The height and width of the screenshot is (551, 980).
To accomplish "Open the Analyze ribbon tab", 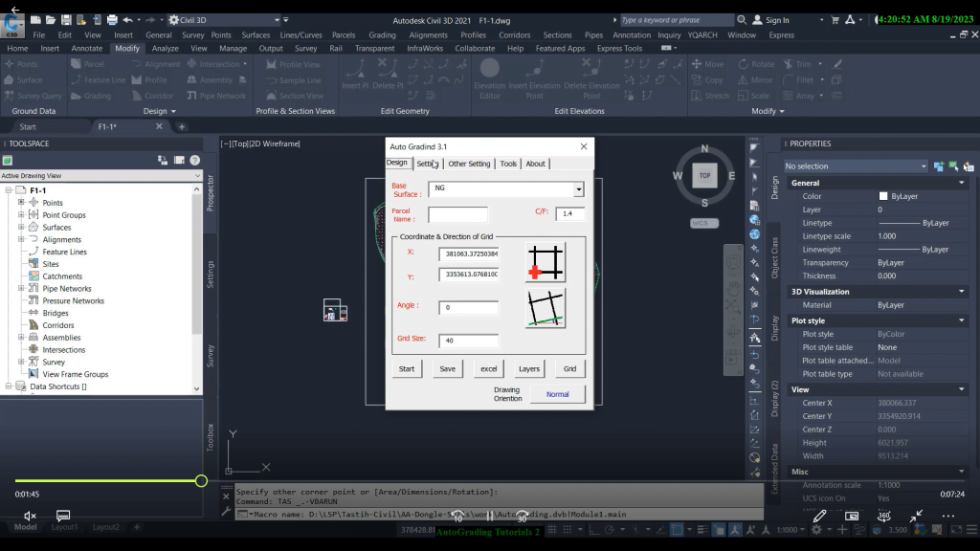I will [x=165, y=48].
